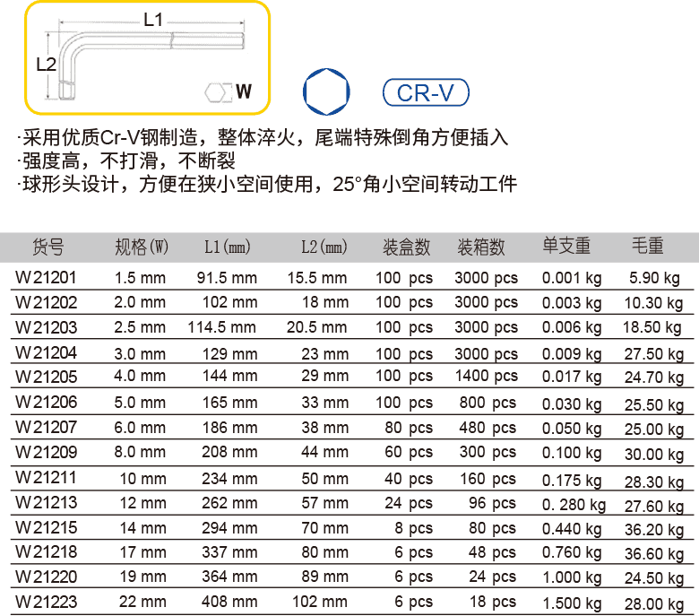Screen dimensions: 699x616
Task: Click the hex key diagram thumbnail
Action: (x=148, y=57)
